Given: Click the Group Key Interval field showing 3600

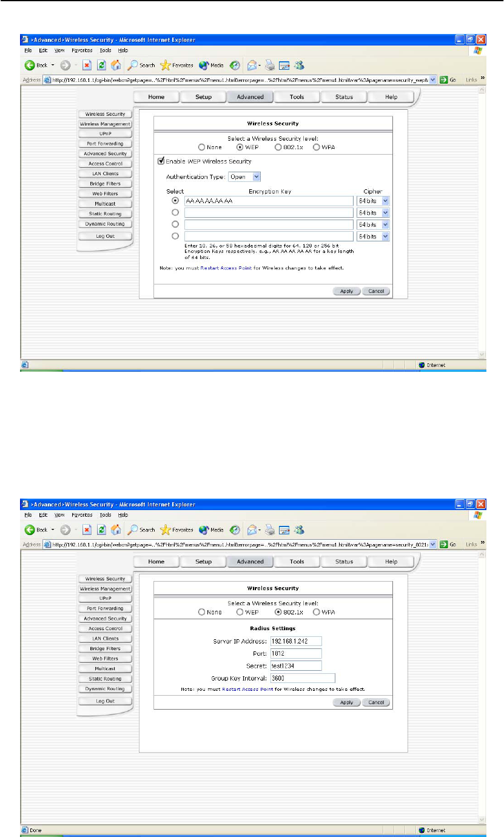Looking at the screenshot, I should tap(302, 678).
